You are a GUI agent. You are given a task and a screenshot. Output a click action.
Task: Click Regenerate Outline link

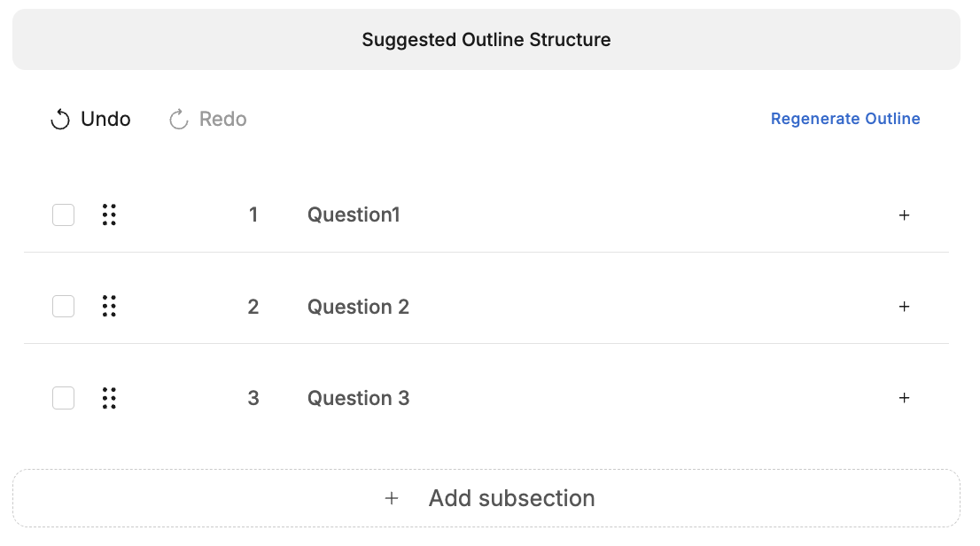(x=845, y=119)
